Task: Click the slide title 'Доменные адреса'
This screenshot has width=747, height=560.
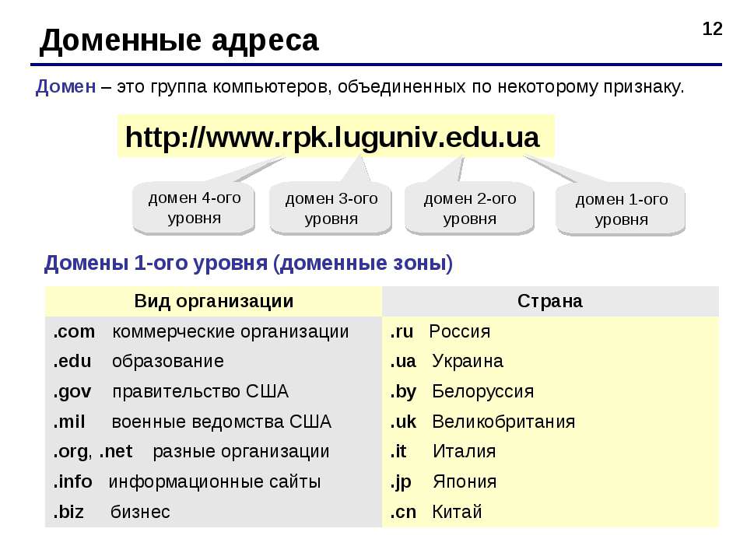Action: pyautogui.click(x=179, y=40)
